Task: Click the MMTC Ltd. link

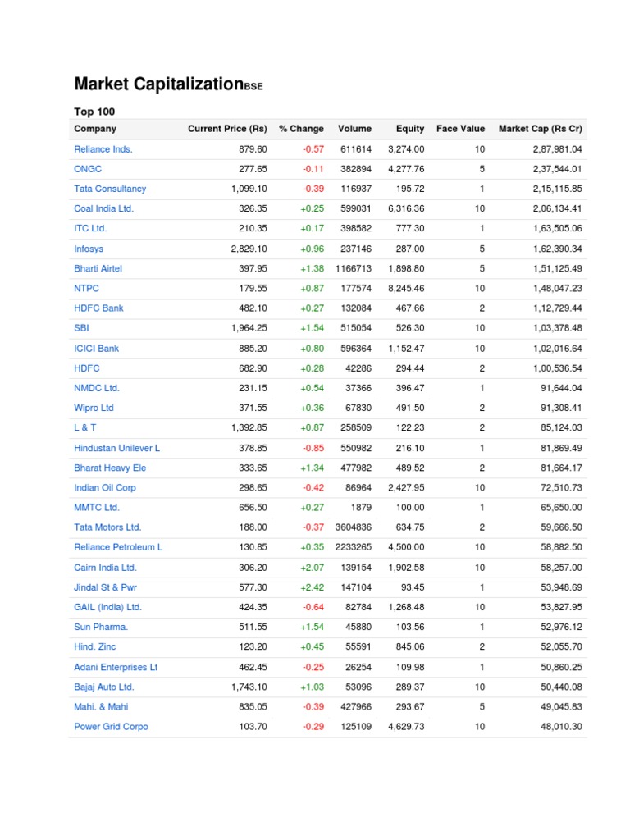Action: [x=97, y=508]
